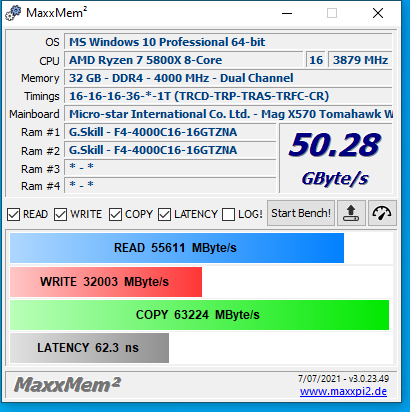
Task: Click the CPU field AMD Ryzen 7 5800X
Action: [x=184, y=60]
